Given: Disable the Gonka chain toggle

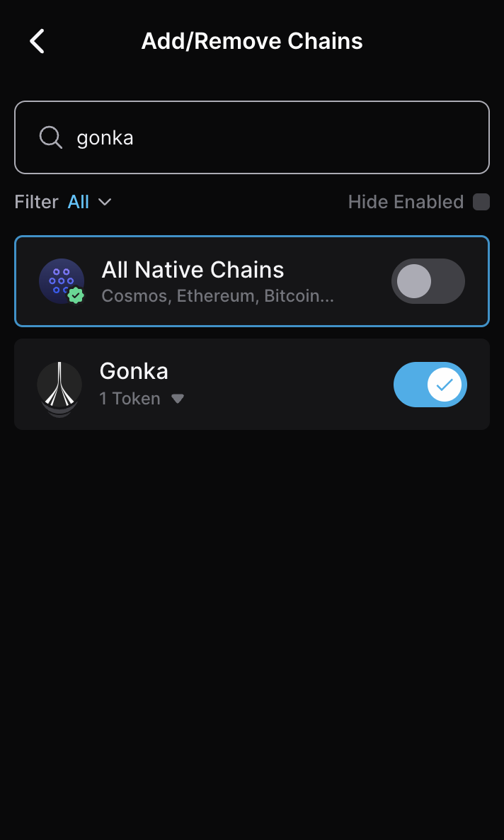Looking at the screenshot, I should [430, 385].
